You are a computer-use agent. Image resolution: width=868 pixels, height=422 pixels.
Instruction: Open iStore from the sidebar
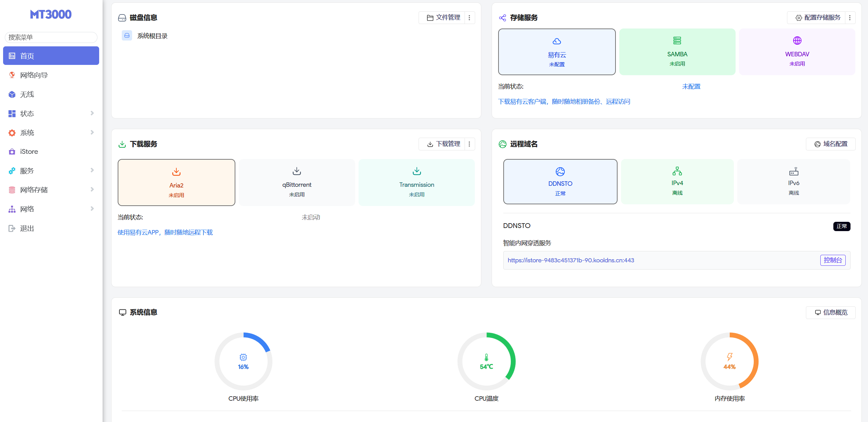pos(29,151)
